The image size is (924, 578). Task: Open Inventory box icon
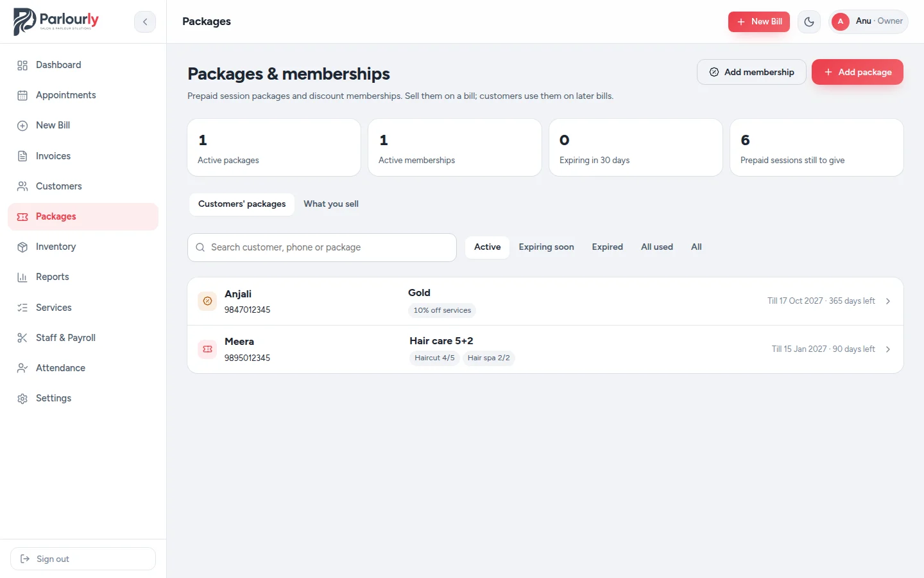(x=22, y=247)
